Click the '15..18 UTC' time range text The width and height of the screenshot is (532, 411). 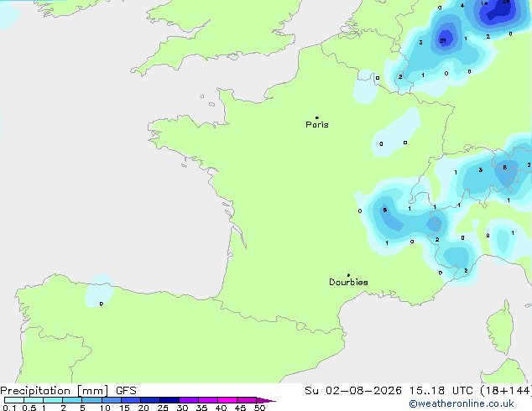click(441, 391)
